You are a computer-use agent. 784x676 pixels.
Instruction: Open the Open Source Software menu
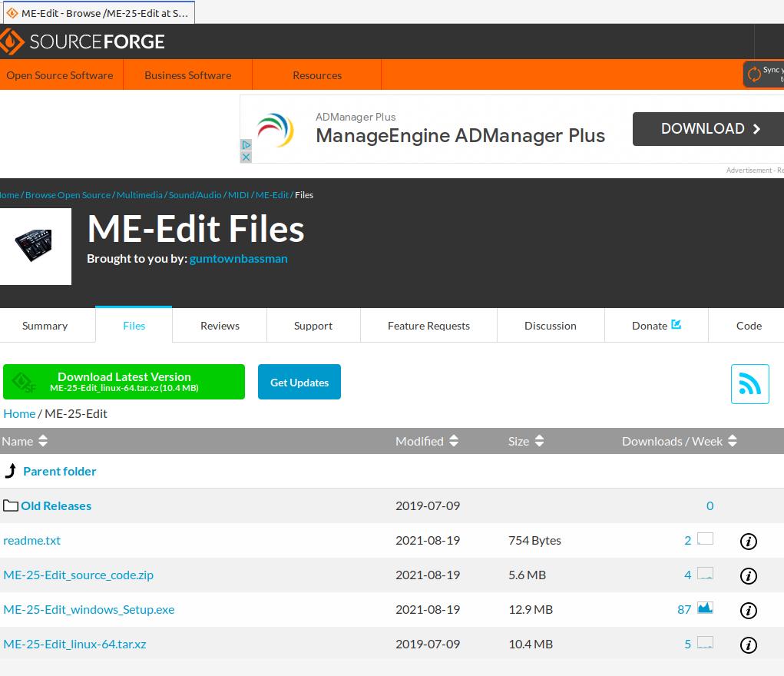click(60, 75)
